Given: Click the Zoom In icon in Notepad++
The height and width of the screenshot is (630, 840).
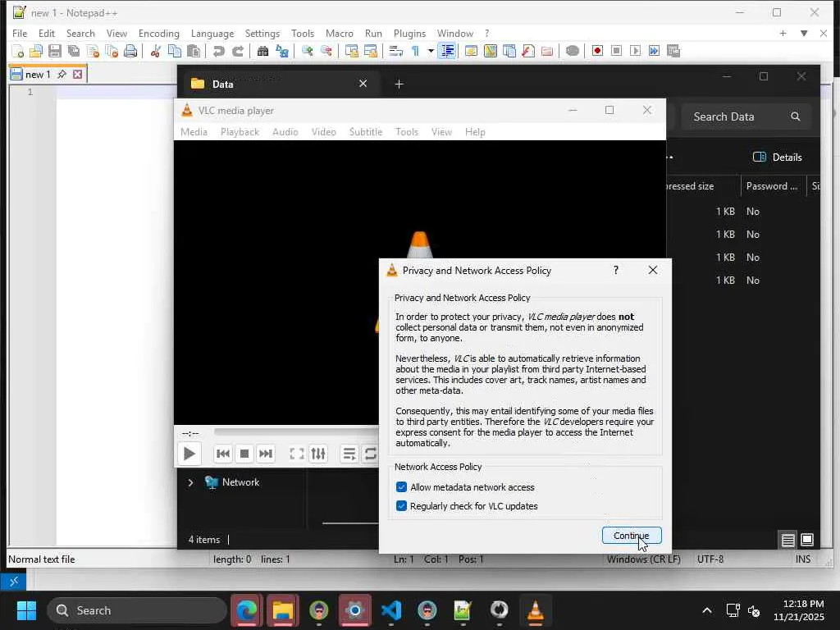Looking at the screenshot, I should click(x=307, y=51).
